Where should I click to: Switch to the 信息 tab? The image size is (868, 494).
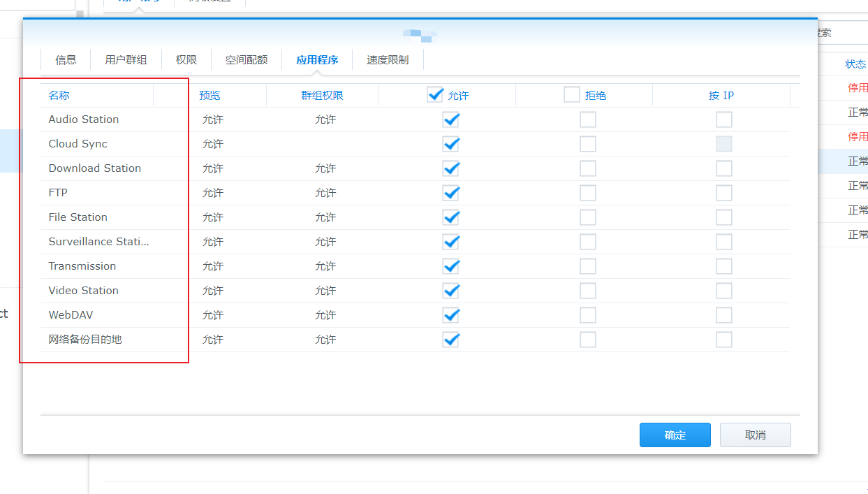66,60
